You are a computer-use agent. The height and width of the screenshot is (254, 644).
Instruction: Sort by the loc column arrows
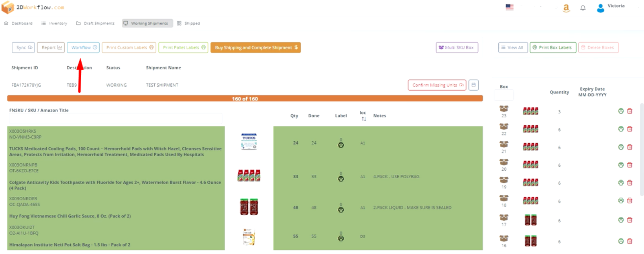pos(364,119)
